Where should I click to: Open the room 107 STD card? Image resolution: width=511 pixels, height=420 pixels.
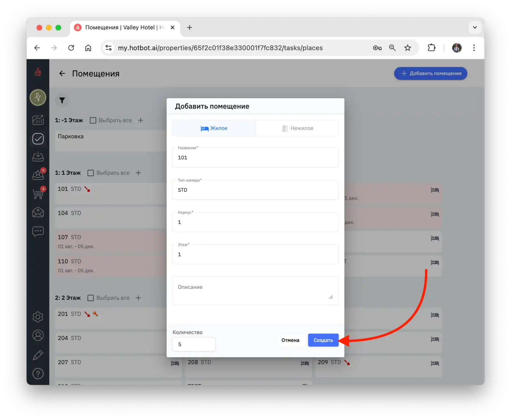click(111, 242)
